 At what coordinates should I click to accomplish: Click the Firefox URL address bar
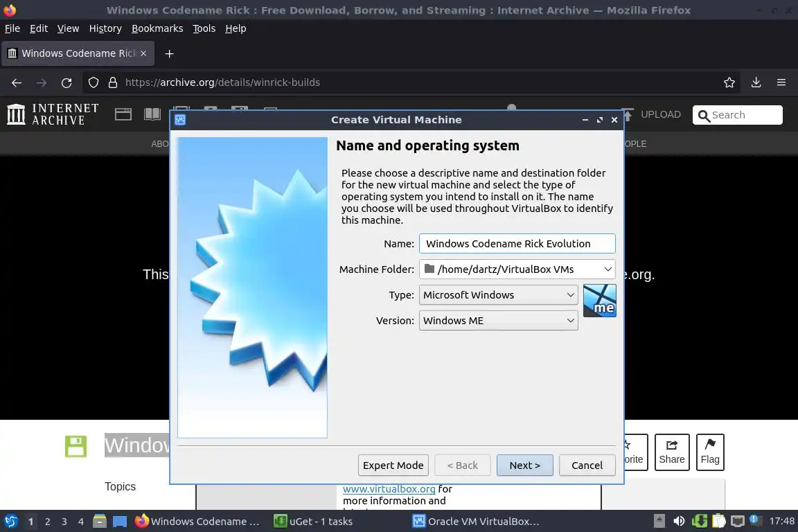pos(412,82)
